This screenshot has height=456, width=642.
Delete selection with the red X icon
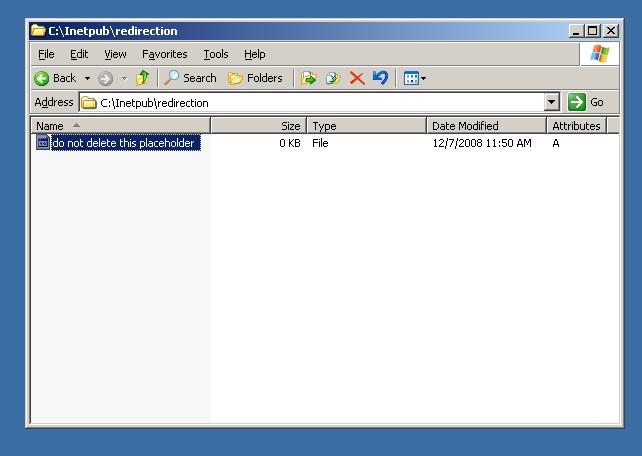(x=357, y=78)
